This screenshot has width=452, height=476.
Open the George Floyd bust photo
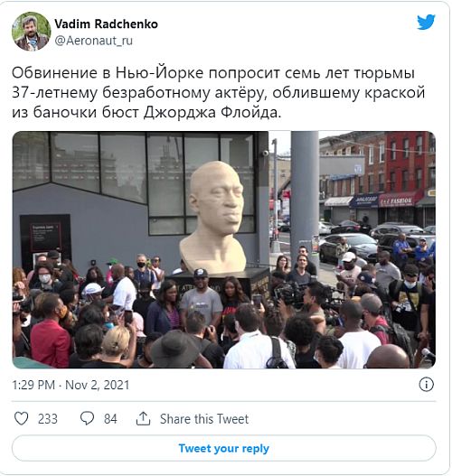click(224, 249)
